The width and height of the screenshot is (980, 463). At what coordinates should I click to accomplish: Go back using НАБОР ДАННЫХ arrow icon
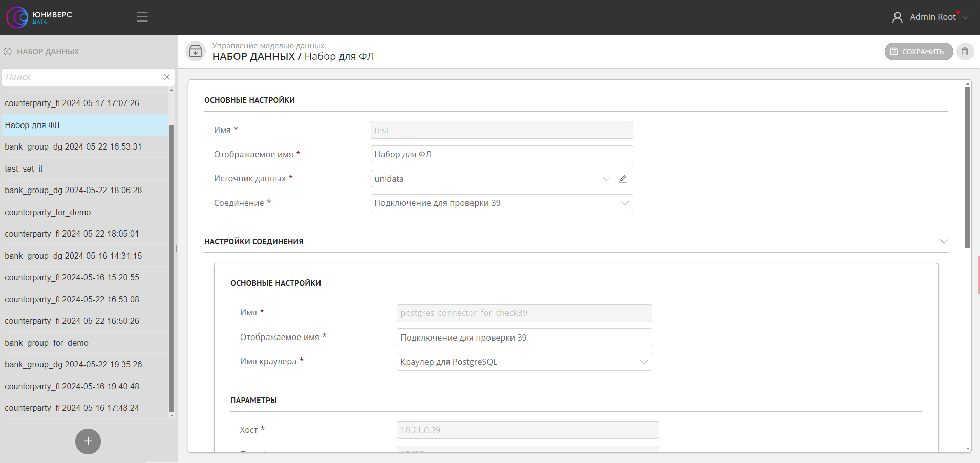coord(8,51)
